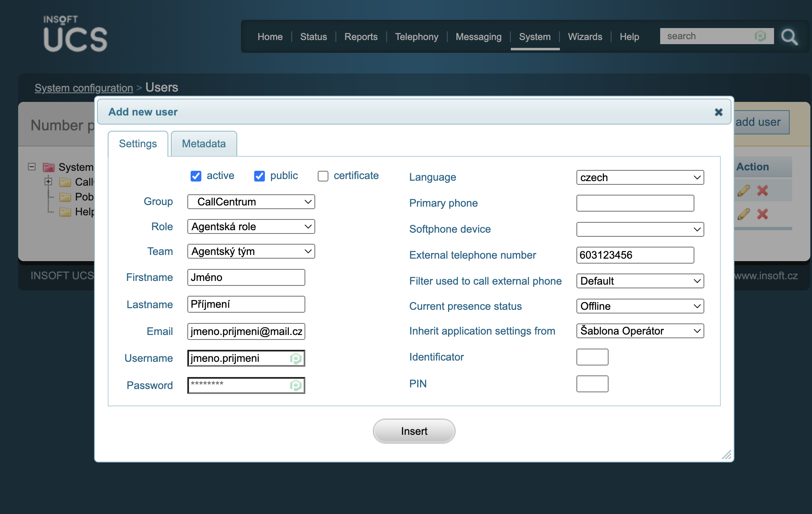Click the Email input field
The height and width of the screenshot is (514, 812).
point(246,331)
